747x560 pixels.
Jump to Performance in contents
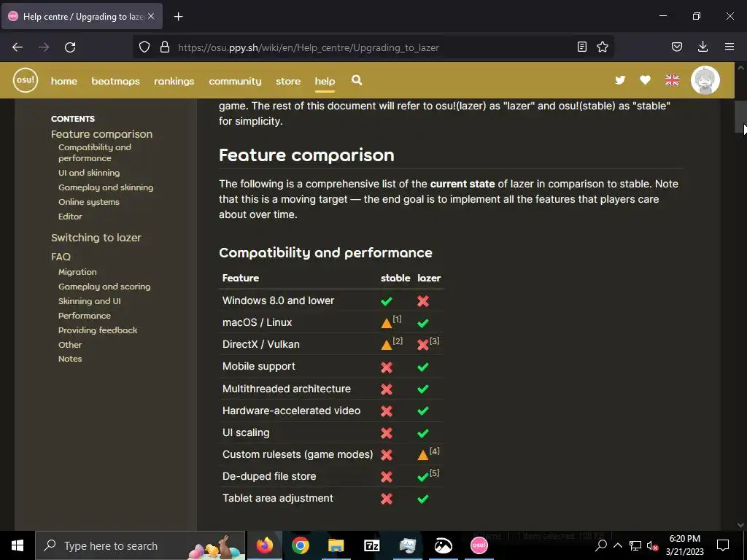coord(85,316)
